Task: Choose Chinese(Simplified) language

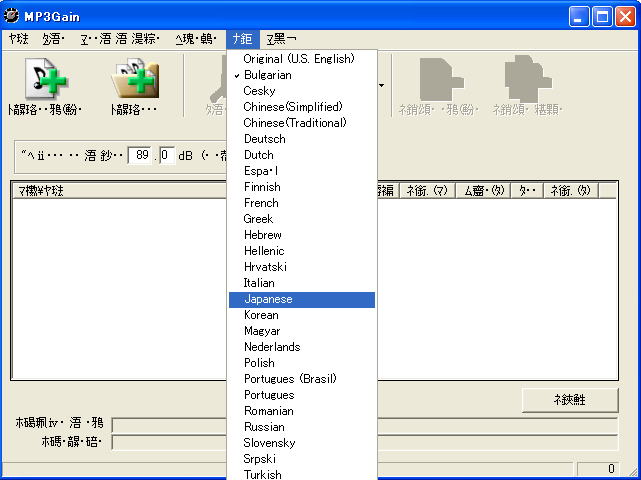Action: coord(302,107)
